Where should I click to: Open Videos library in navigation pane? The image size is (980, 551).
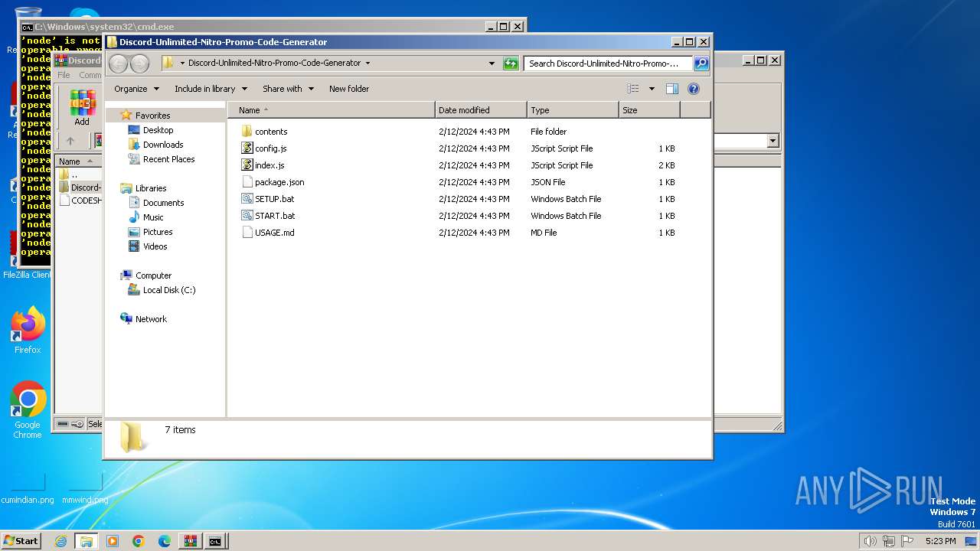pos(155,246)
